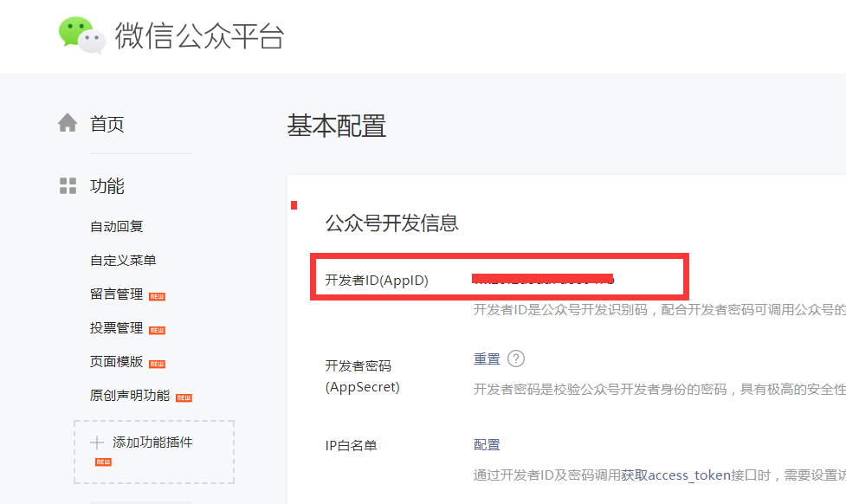Open 投票管理 in the sidebar
The height and width of the screenshot is (504, 846).
click(x=117, y=328)
